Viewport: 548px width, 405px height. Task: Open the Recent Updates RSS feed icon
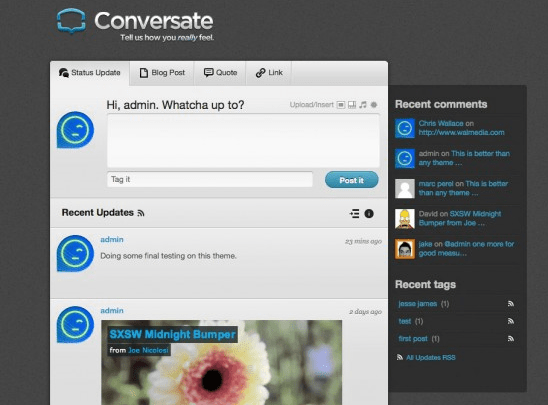point(141,213)
